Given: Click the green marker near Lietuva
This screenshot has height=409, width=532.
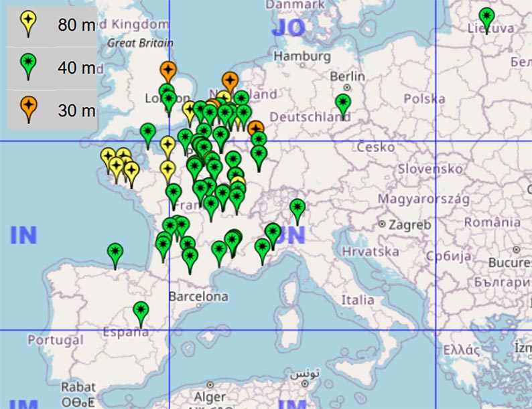Looking at the screenshot, I should pos(487,17).
